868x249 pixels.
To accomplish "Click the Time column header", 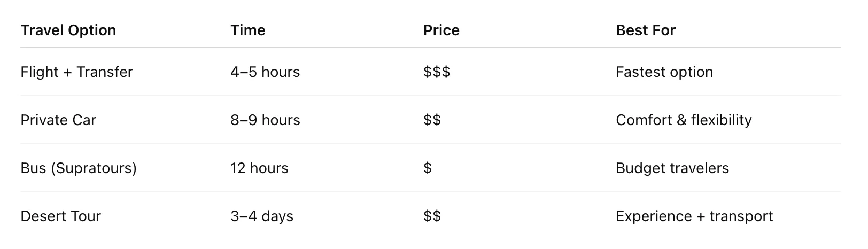I will 247,30.
